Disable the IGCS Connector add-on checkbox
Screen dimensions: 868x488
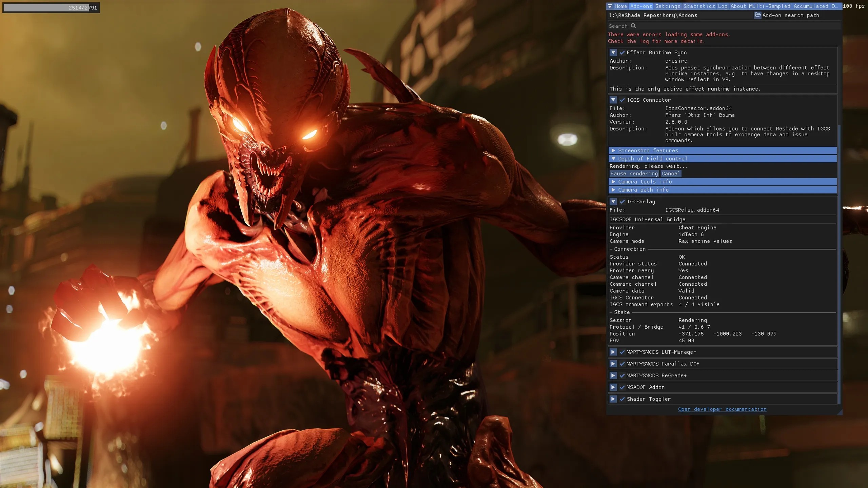(x=622, y=100)
